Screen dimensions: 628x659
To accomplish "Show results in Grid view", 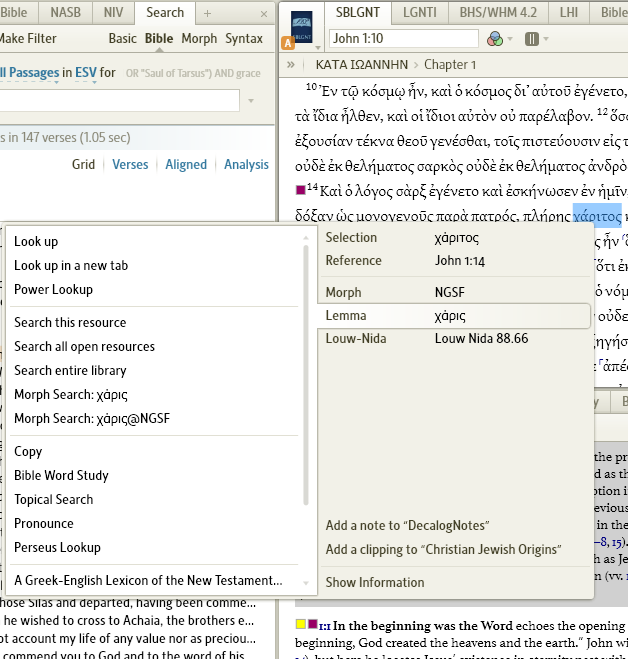I will click(x=83, y=164).
